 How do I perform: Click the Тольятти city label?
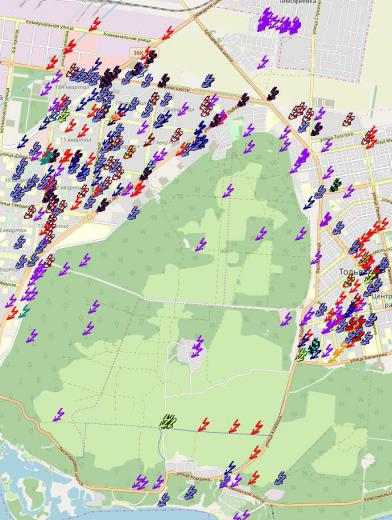coord(351,272)
